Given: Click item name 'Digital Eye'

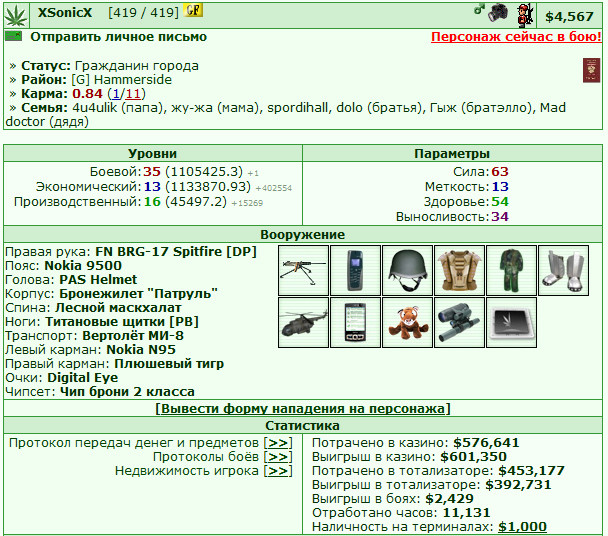Looking at the screenshot, I should pos(83,377).
